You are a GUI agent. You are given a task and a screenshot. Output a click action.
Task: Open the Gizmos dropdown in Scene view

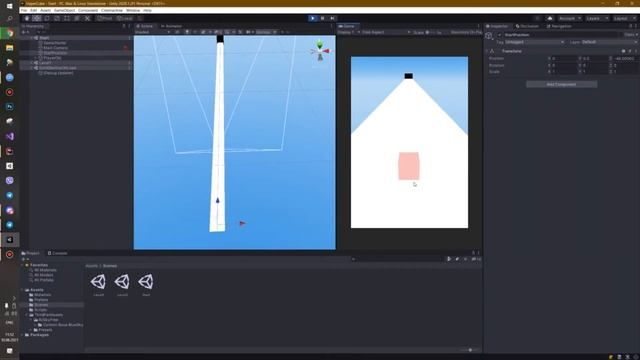pos(265,32)
